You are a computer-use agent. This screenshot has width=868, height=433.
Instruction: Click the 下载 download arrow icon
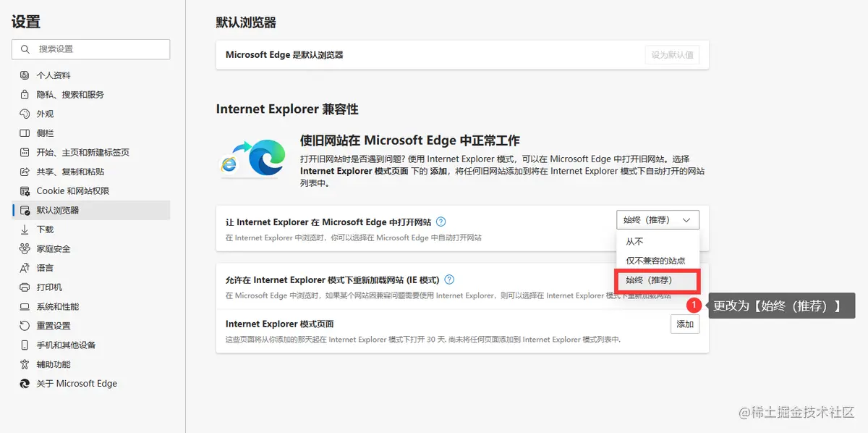click(25, 230)
